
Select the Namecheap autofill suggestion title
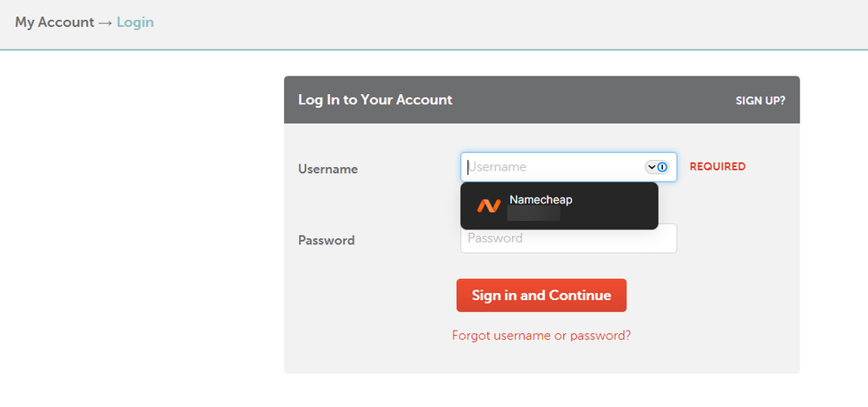coord(540,200)
